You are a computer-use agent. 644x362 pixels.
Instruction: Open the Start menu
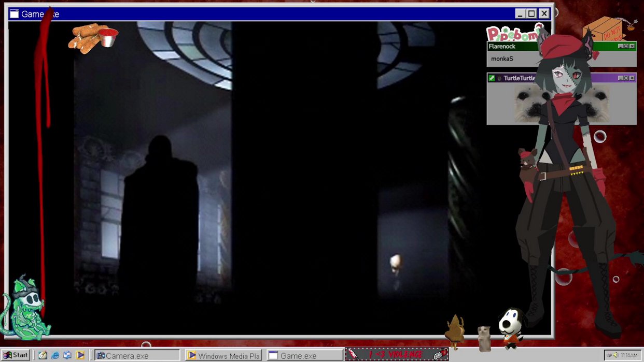(16, 355)
